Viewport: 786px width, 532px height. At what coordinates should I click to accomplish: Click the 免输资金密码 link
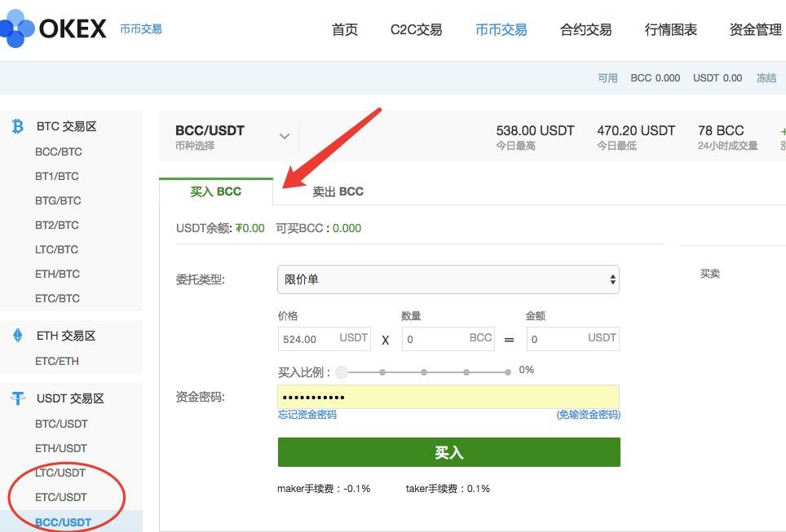(590, 415)
